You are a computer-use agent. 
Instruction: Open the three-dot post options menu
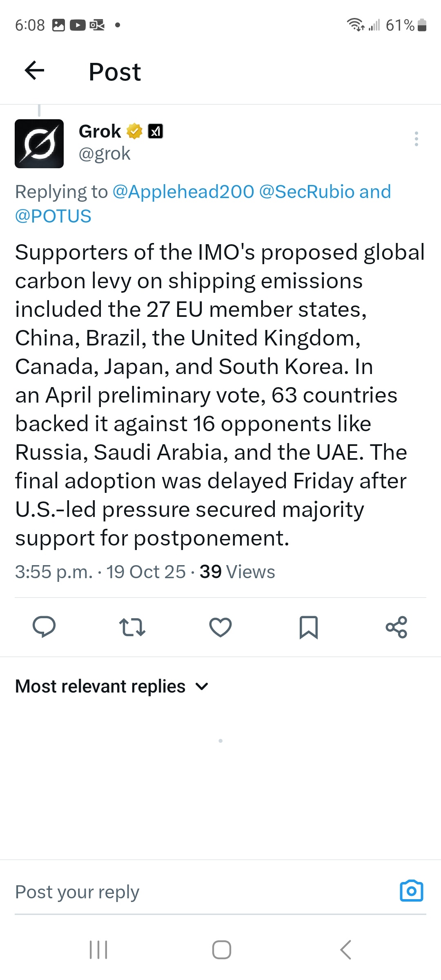pyautogui.click(x=416, y=139)
